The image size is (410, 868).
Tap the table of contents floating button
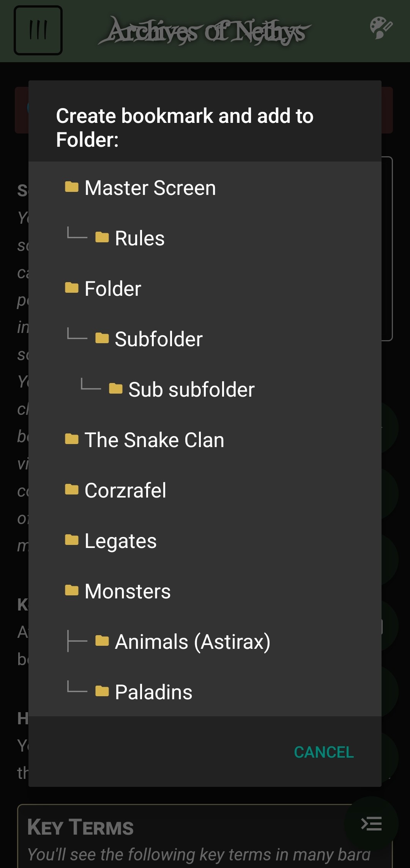point(371,824)
